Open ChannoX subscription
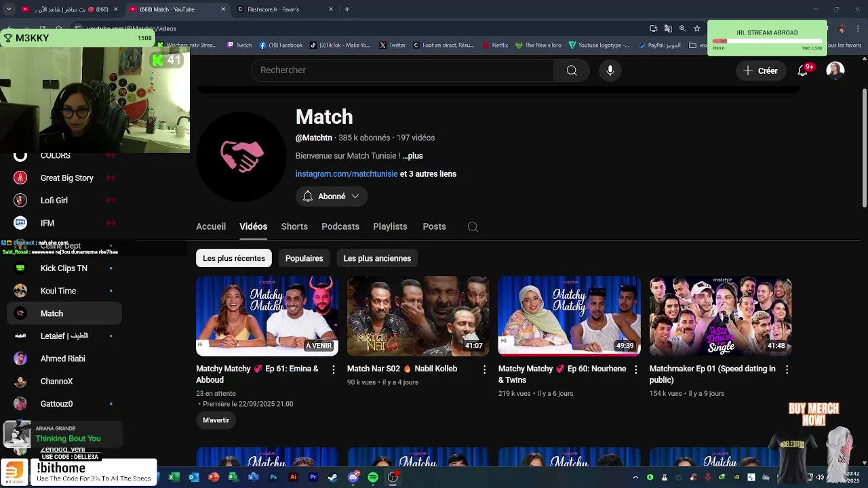The height and width of the screenshot is (488, 868). [x=64, y=382]
